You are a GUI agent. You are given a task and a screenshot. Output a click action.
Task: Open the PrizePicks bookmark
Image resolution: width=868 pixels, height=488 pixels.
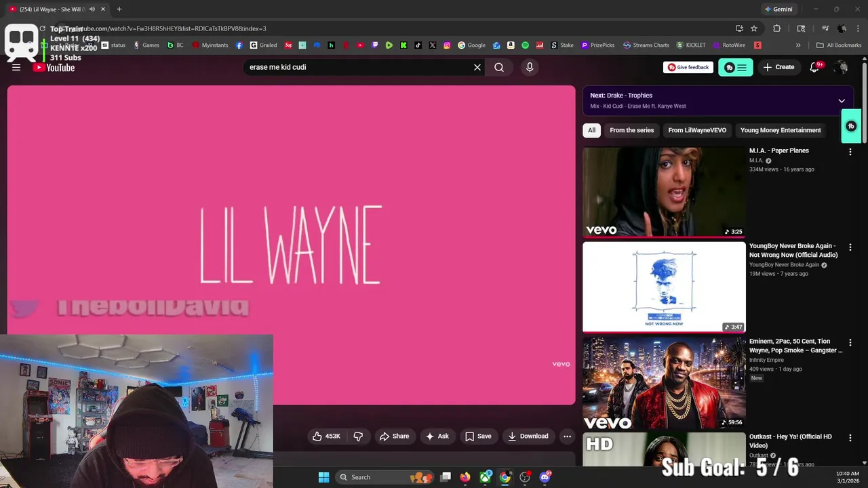[x=597, y=45]
